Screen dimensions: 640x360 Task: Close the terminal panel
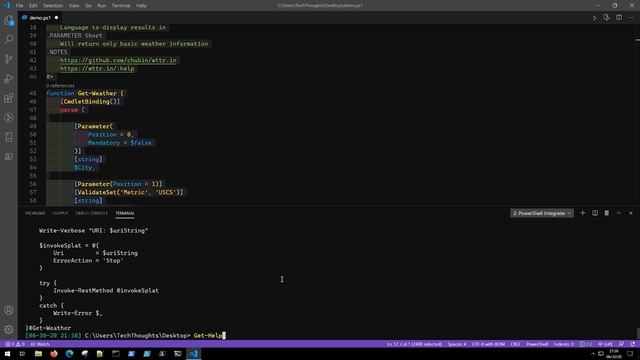pos(631,213)
